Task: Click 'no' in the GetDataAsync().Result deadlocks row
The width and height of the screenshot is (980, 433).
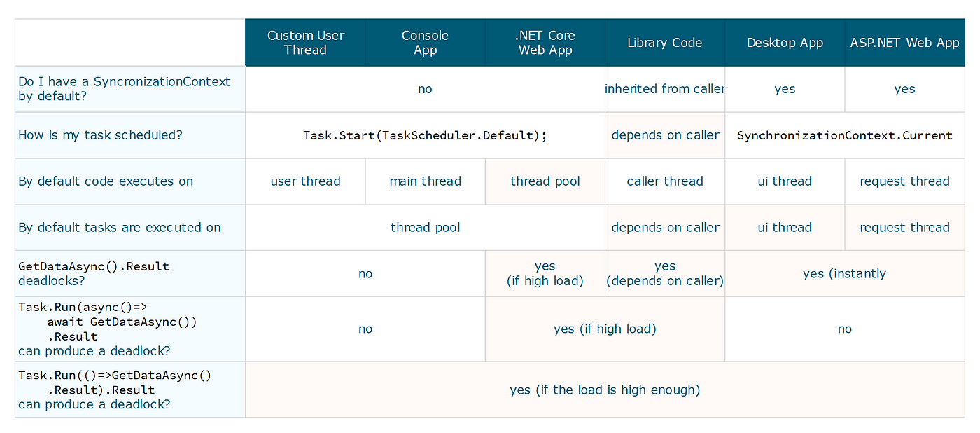Action: [365, 274]
